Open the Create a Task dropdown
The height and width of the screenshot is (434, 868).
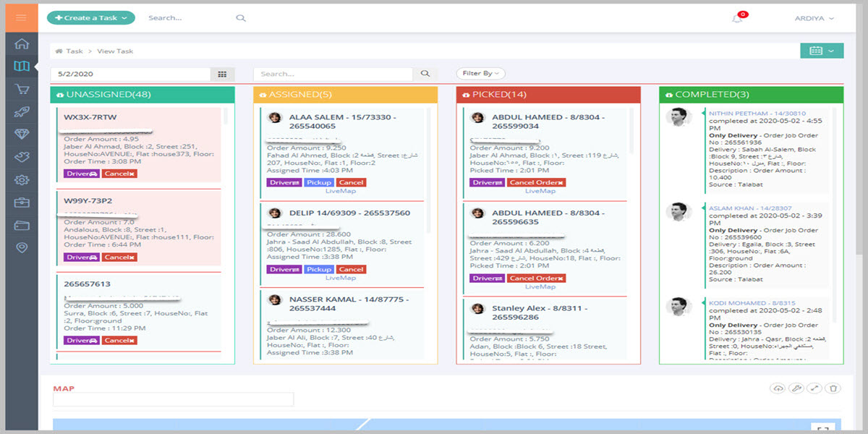91,17
